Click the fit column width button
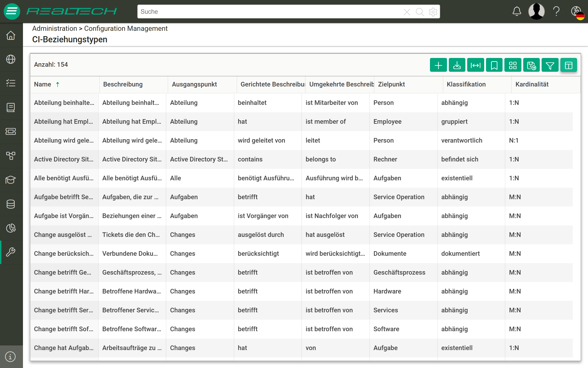 [475, 65]
